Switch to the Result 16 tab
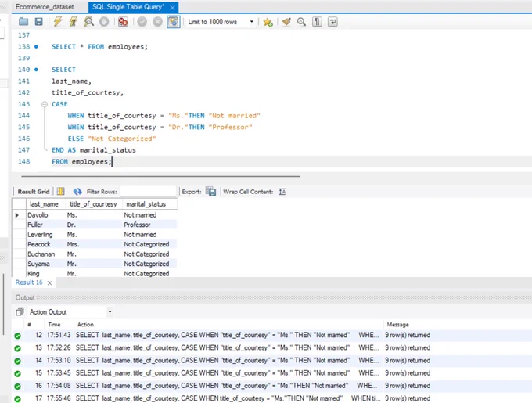This screenshot has width=532, height=403. (x=29, y=282)
